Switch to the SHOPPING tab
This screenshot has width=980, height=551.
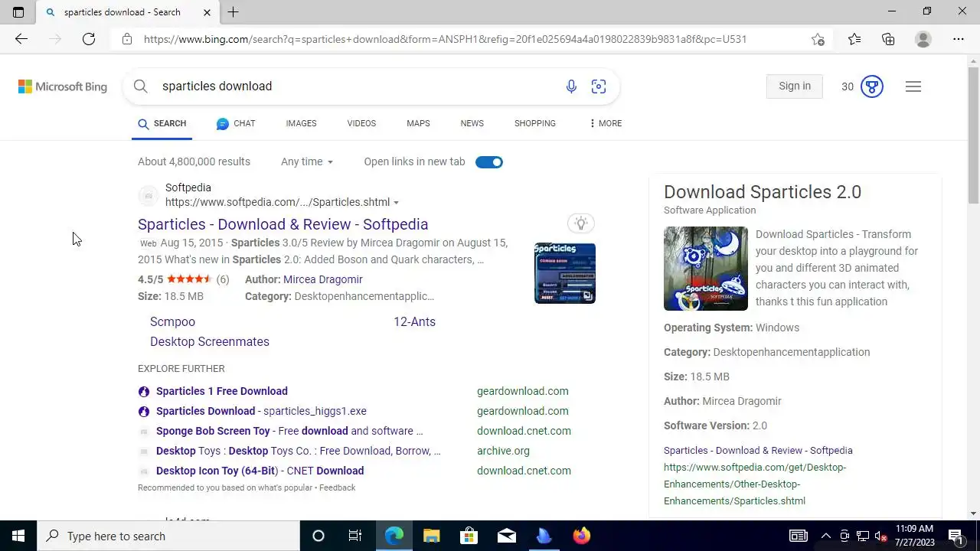[535, 123]
